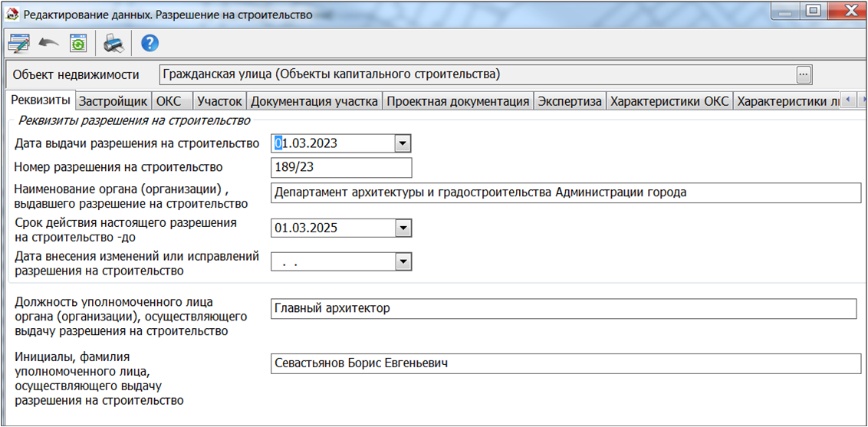The width and height of the screenshot is (868, 427).
Task: Click the permit number field 189/23
Action: coord(341,168)
